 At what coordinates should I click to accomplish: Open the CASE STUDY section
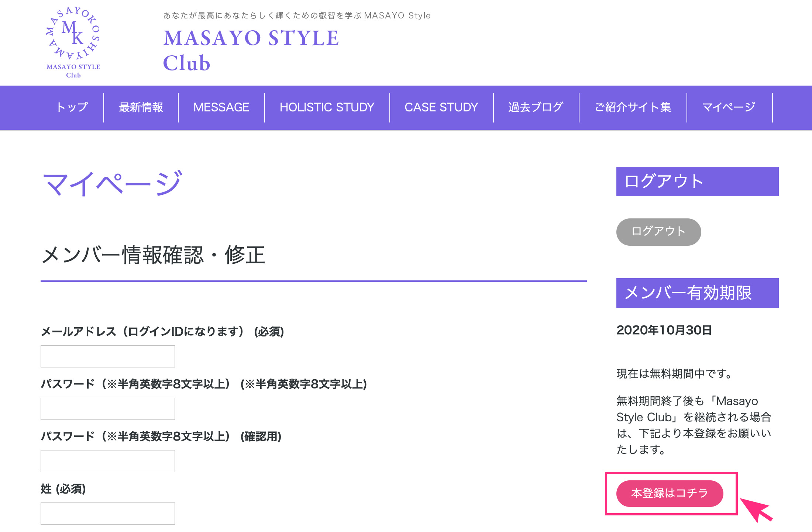point(441,107)
